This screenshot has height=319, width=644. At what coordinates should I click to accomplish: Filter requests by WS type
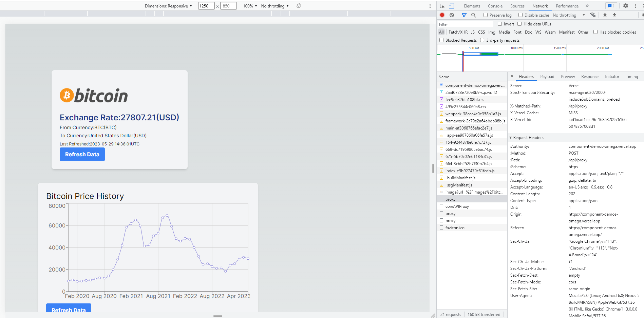point(538,32)
